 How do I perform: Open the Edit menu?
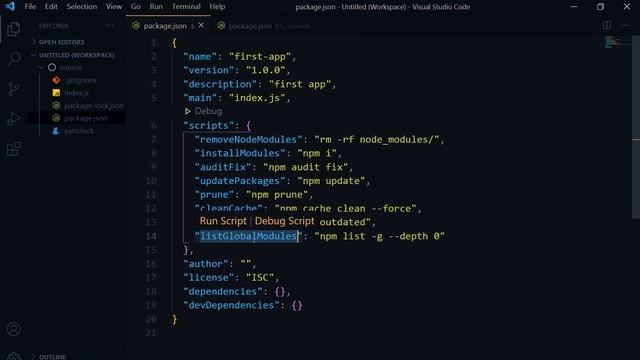coord(51,7)
